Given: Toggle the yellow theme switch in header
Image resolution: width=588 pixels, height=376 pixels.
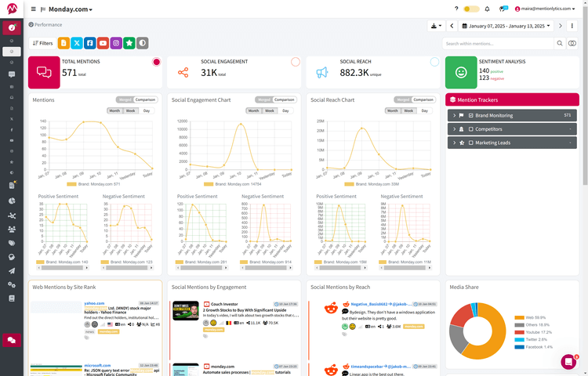Looking at the screenshot, I should point(471,9).
